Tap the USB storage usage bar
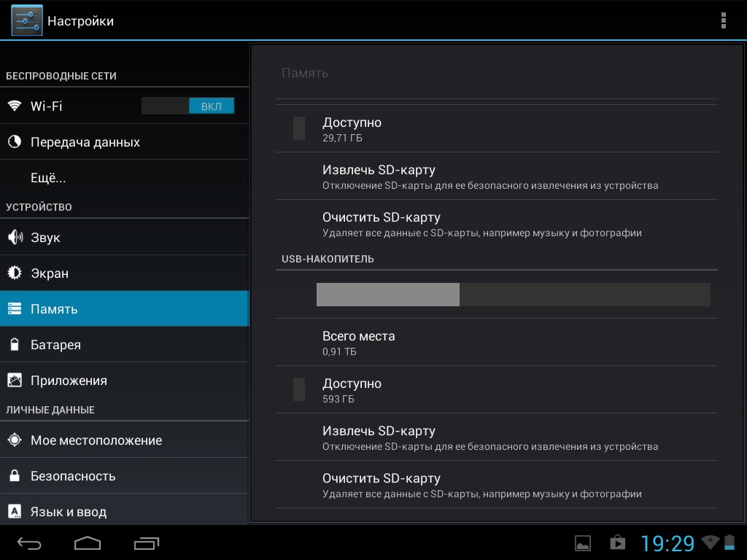Screen dimensions: 747x560 (x=513, y=295)
